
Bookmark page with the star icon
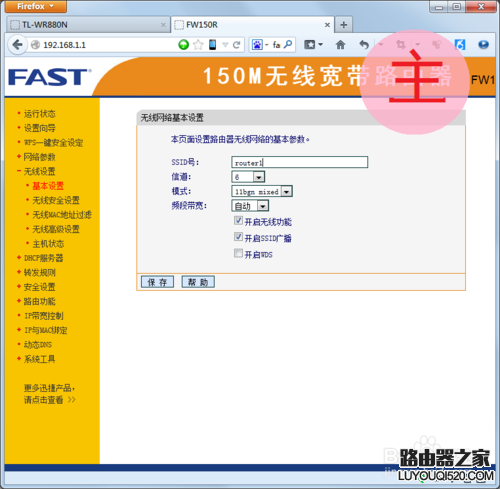198,45
